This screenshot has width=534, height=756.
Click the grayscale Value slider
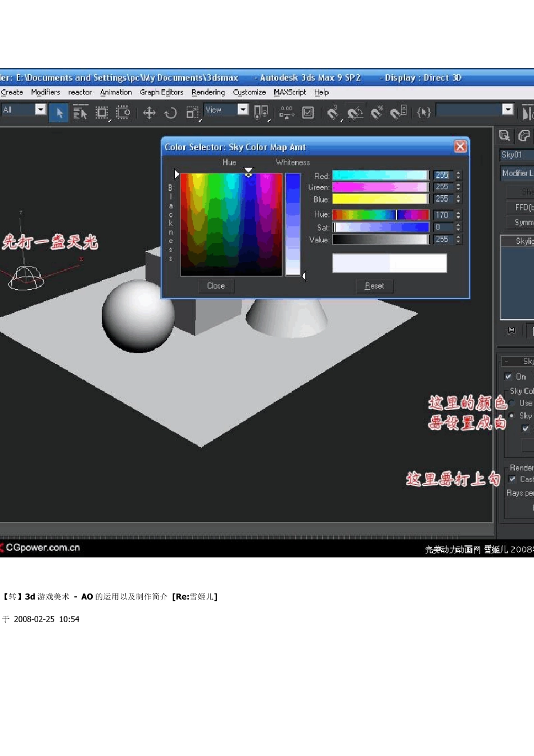coord(381,239)
